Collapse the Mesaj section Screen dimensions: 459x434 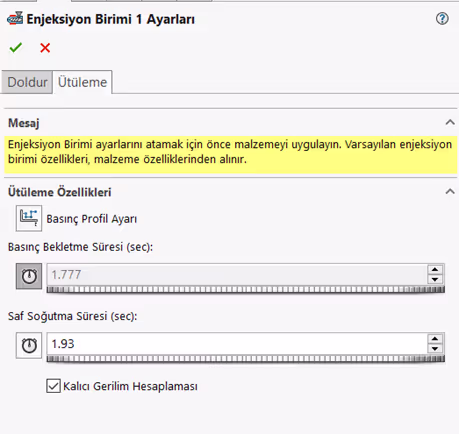pos(450,122)
